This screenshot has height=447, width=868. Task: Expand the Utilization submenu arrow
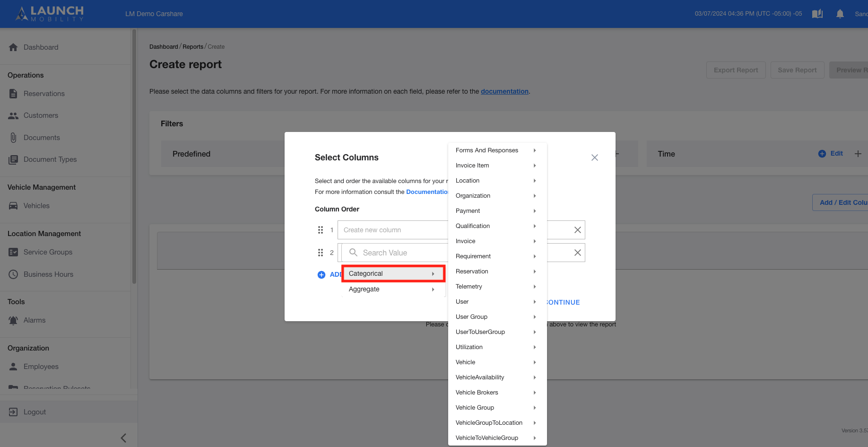tap(535, 347)
